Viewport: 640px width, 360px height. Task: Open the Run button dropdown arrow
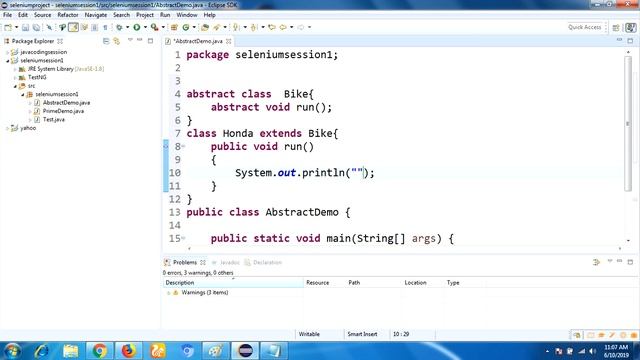[x=145, y=27]
